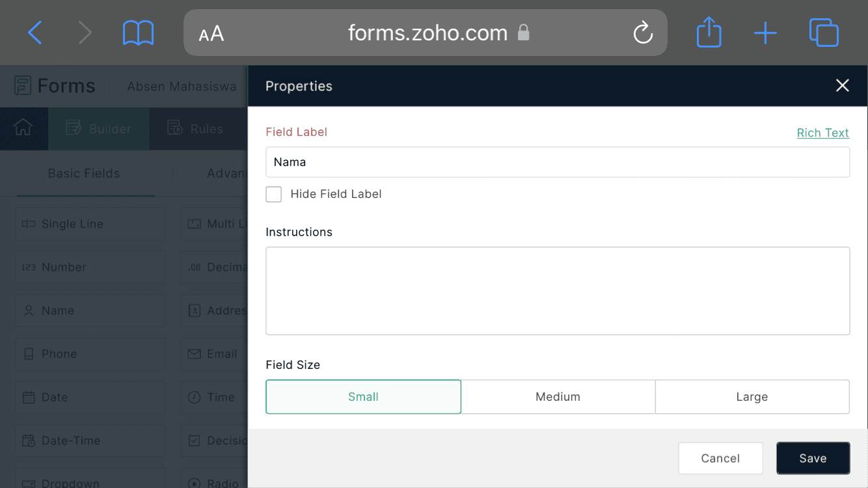
Task: Save the field properties
Action: coord(813,458)
